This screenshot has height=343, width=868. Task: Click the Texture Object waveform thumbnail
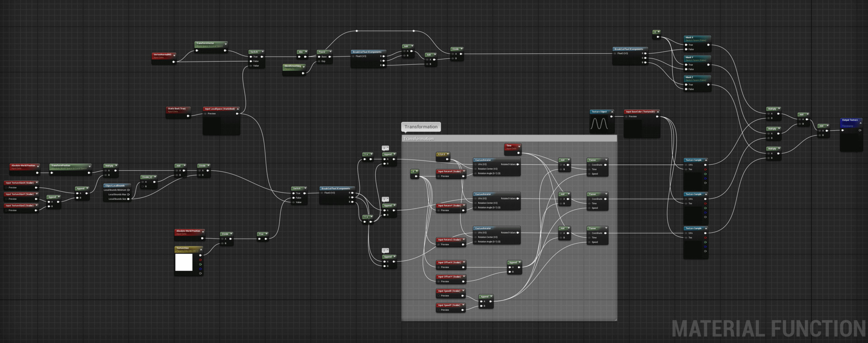coord(599,123)
